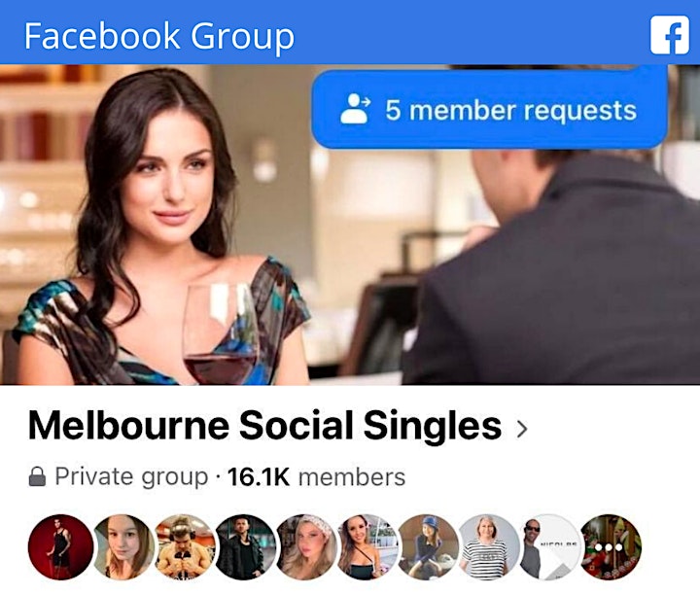700x595 pixels.
Task: Open avatar of woman in striped shirt
Action: tap(489, 546)
